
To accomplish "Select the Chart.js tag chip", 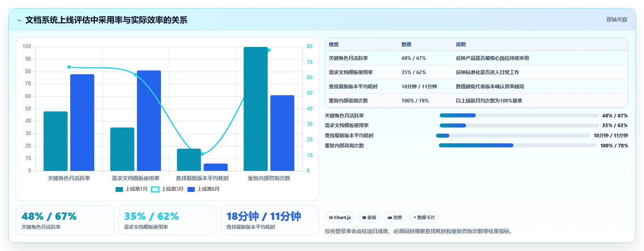I will click(340, 217).
